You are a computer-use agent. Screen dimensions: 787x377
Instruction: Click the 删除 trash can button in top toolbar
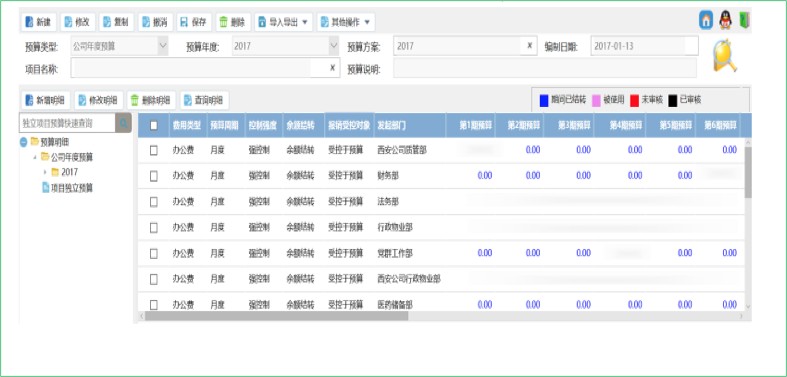pos(233,22)
